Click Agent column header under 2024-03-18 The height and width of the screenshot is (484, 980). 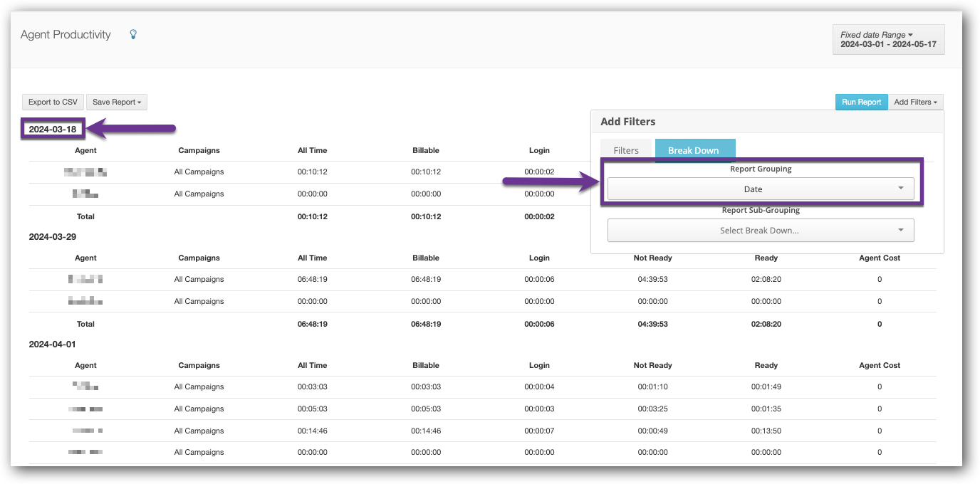pyautogui.click(x=85, y=150)
